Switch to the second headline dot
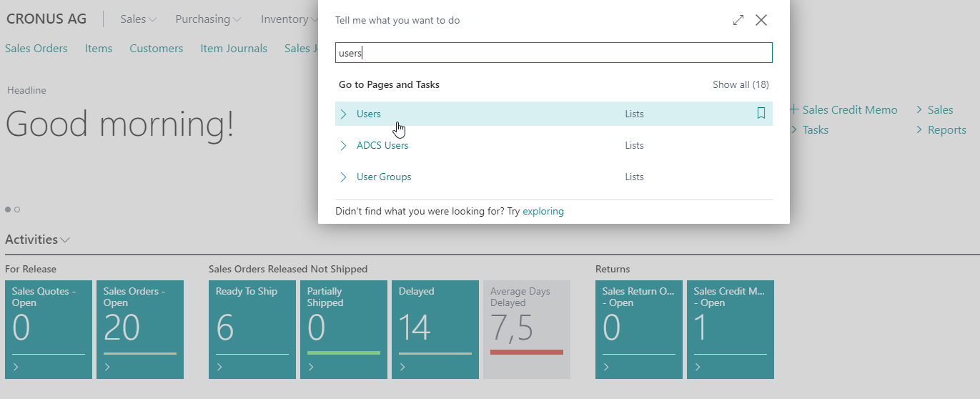The height and width of the screenshot is (399, 980). click(x=17, y=210)
